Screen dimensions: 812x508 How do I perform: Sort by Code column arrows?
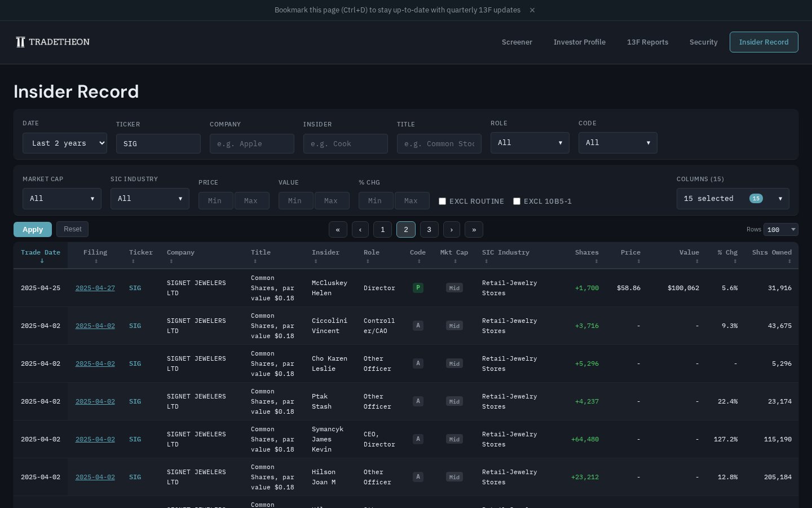pos(419,261)
